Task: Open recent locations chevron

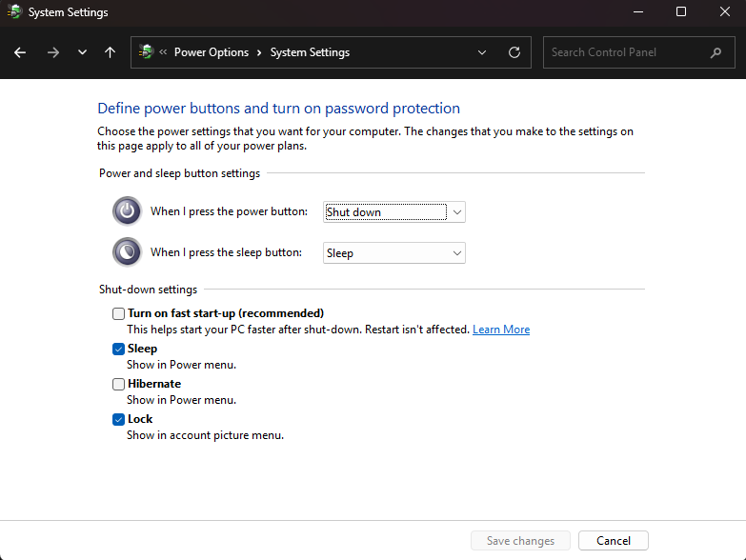Action: 82,52
